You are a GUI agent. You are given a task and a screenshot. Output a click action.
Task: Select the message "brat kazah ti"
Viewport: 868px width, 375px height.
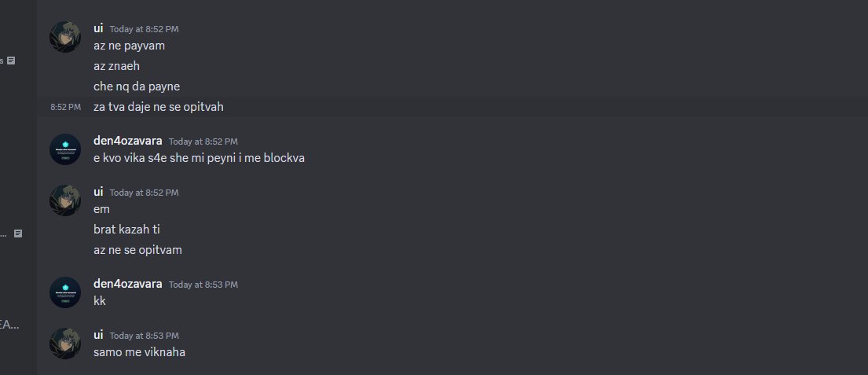pyautogui.click(x=126, y=230)
